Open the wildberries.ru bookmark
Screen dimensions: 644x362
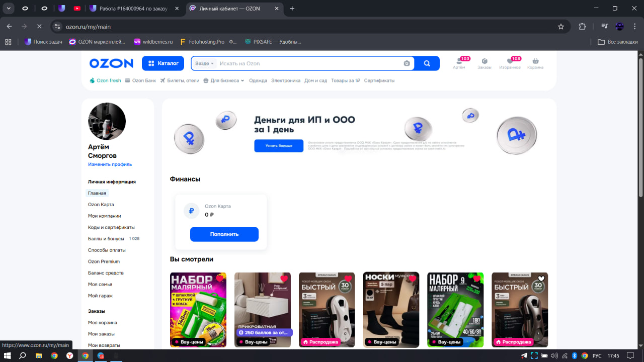[x=153, y=42]
